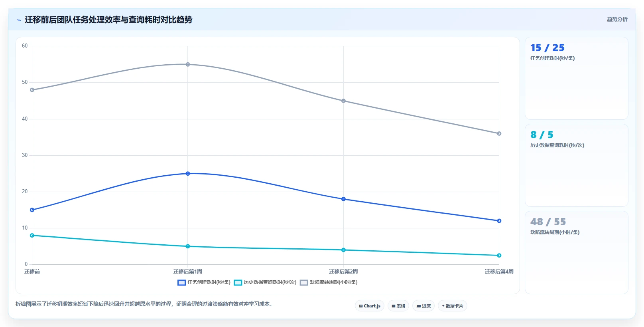Select the 进度 tag chip
644x327 pixels.
click(x=423, y=306)
